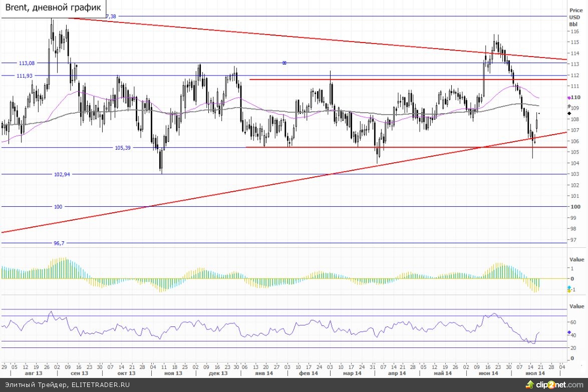Select the июн 14 month label
The width and height of the screenshot is (588, 392).
(x=489, y=373)
